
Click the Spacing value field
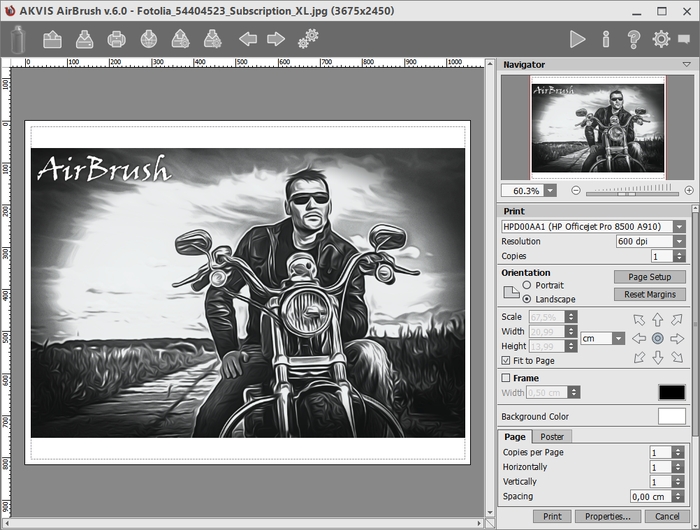(x=651, y=497)
